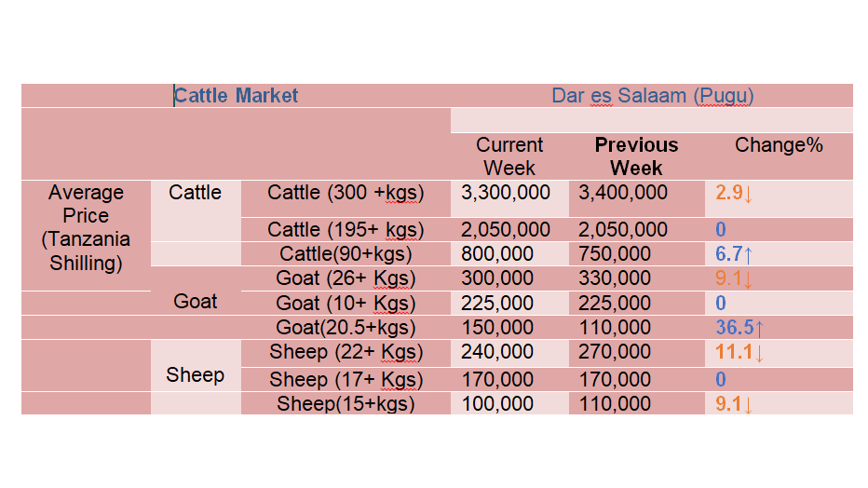Select the Cattle (195+ kgs) row label
Screen dimensions: 868x488
tap(346, 230)
